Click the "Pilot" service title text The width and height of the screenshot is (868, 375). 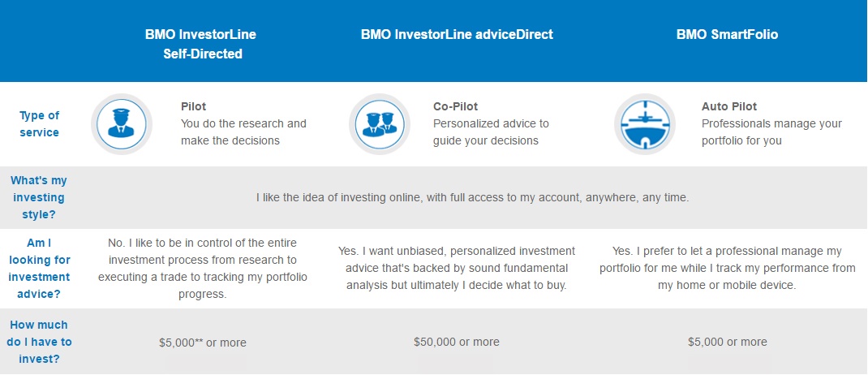click(x=193, y=106)
